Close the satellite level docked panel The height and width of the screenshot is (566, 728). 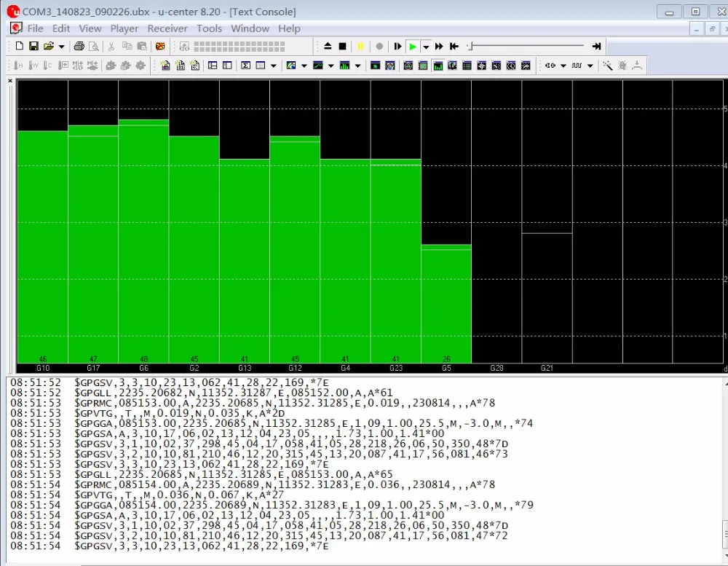click(x=10, y=81)
